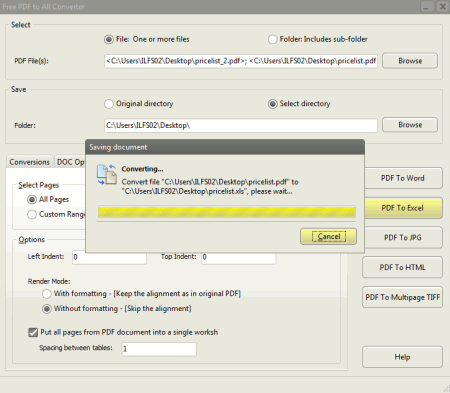Select Original directory radio button
The image size is (450, 393).
[109, 104]
